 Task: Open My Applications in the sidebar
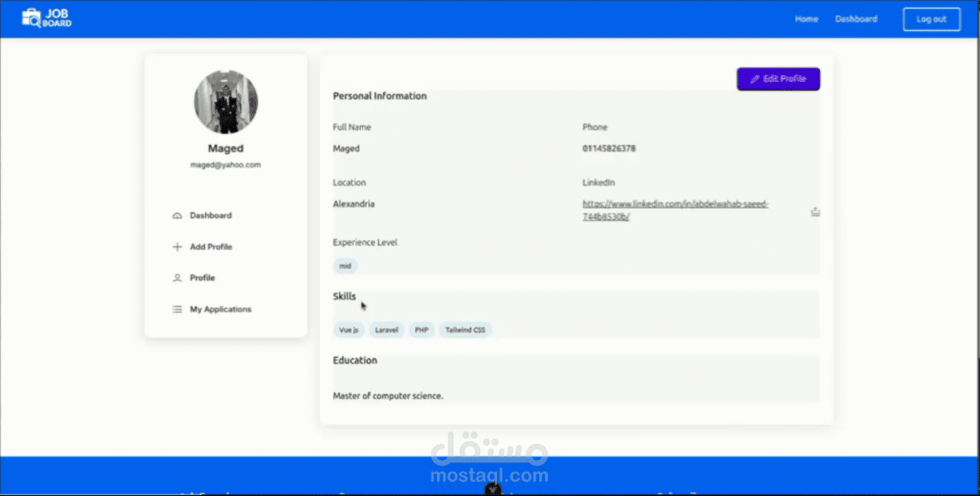221,309
